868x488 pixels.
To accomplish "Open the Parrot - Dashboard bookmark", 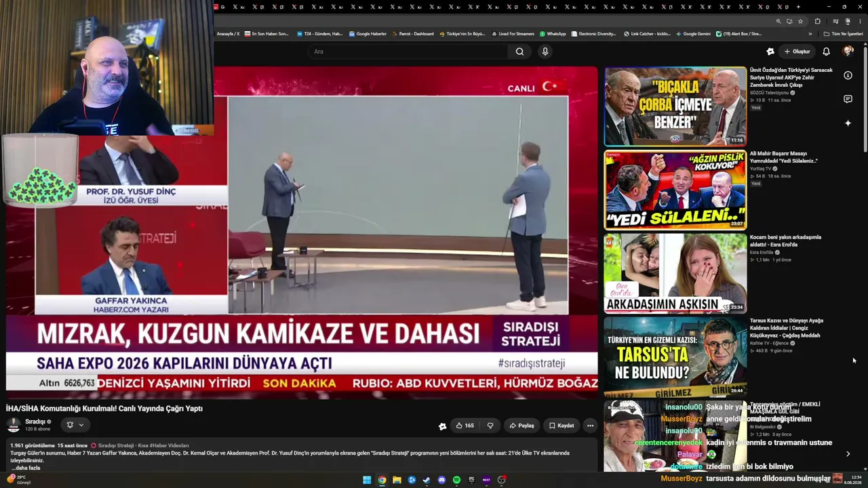I will (412, 34).
